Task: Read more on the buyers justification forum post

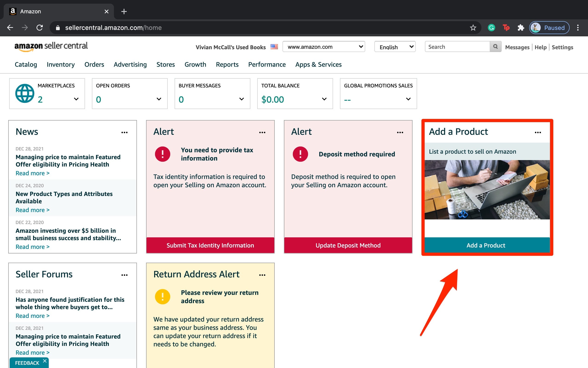Action: [x=33, y=316]
